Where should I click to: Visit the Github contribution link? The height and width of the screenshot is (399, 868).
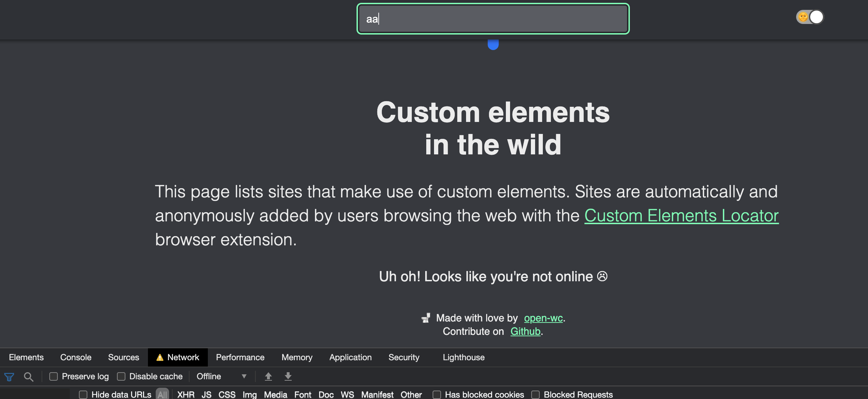[x=525, y=331]
